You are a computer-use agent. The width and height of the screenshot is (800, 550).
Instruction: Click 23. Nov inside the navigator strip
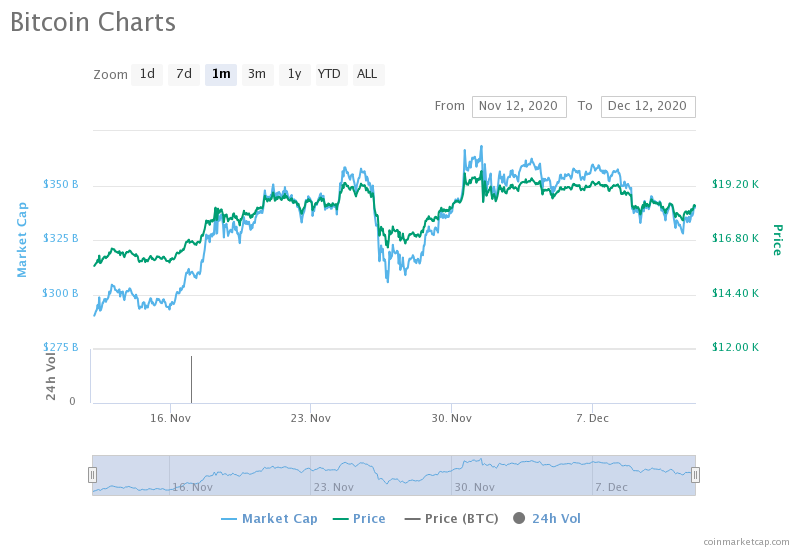[x=334, y=487]
